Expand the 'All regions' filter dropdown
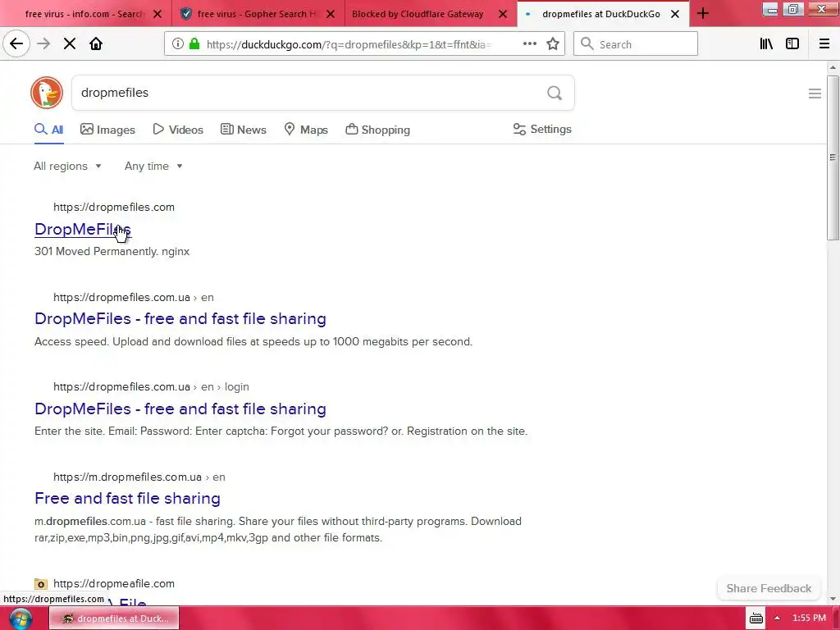Viewport: 840px width, 630px height. click(67, 166)
